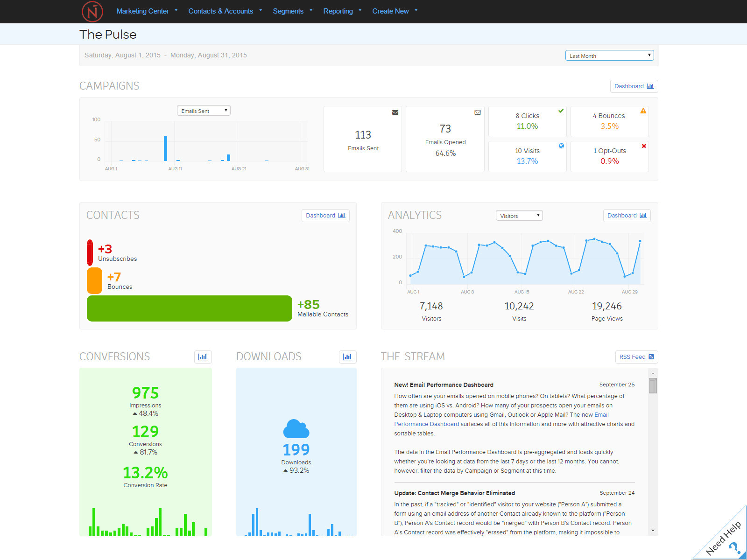Image resolution: width=747 pixels, height=560 pixels.
Task: Click the Net-Results logo icon
Action: tap(92, 11)
